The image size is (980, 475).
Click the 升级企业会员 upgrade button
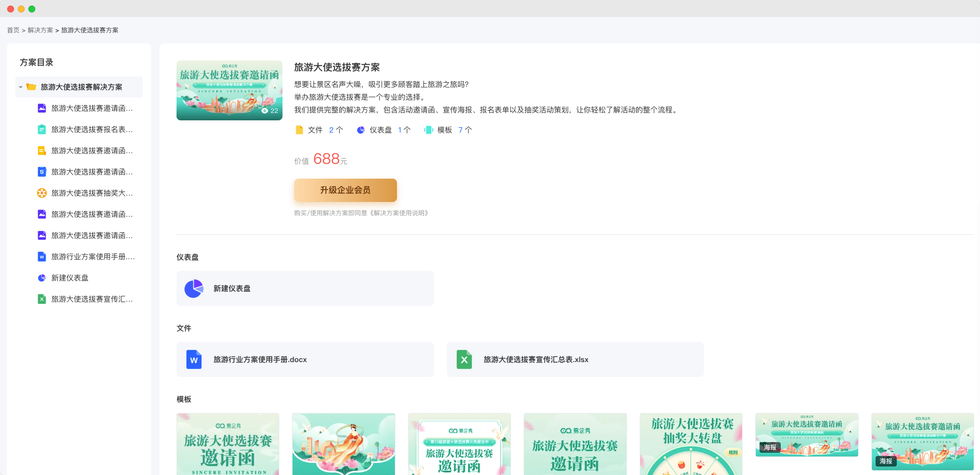(x=345, y=190)
